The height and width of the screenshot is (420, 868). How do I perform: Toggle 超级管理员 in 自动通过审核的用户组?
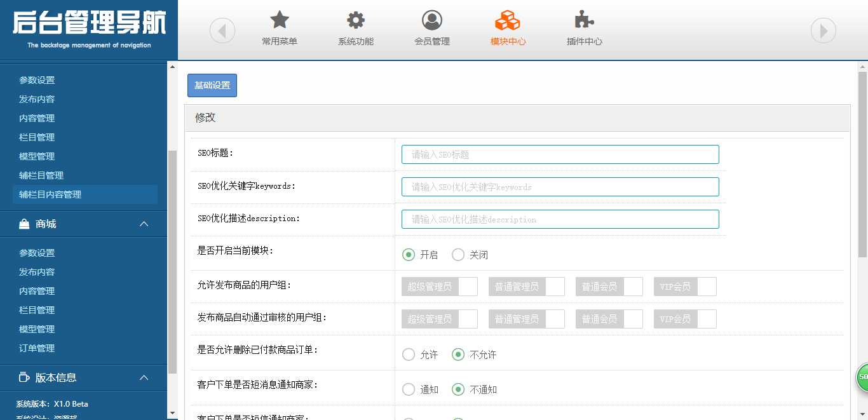click(440, 319)
